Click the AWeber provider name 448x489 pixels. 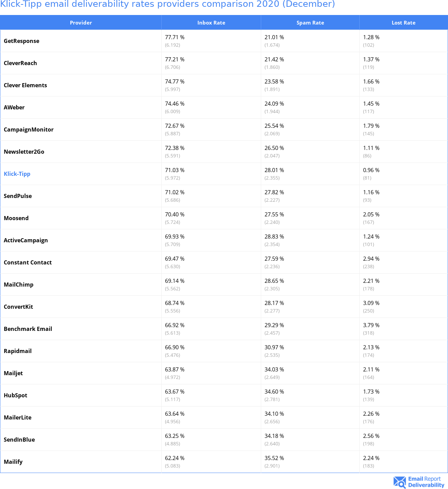[14, 107]
